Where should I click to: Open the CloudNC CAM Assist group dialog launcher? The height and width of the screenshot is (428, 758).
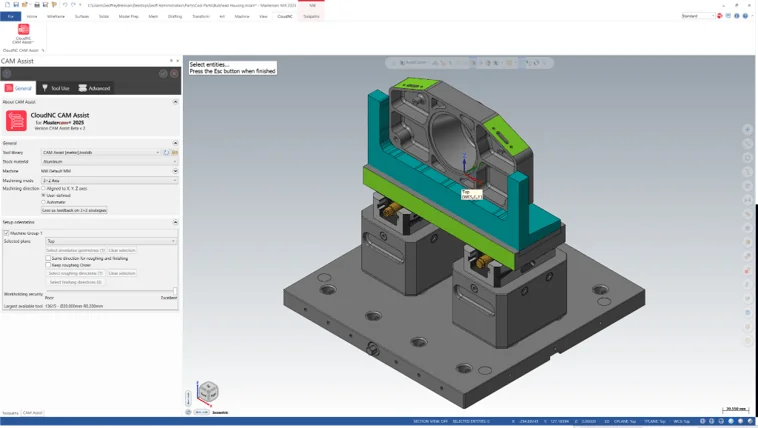coord(43,50)
